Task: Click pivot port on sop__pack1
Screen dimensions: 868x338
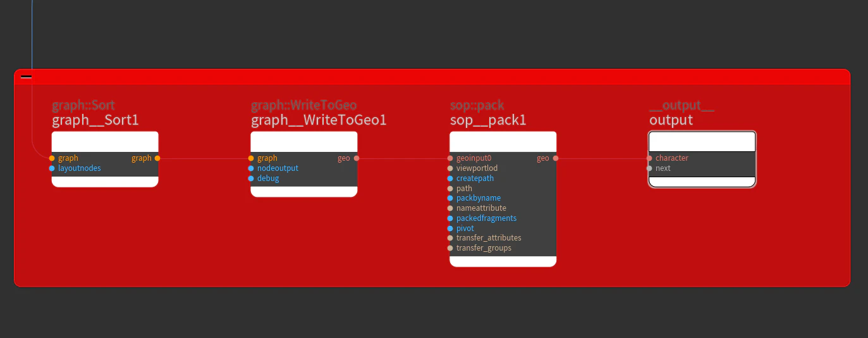Action: tap(450, 228)
